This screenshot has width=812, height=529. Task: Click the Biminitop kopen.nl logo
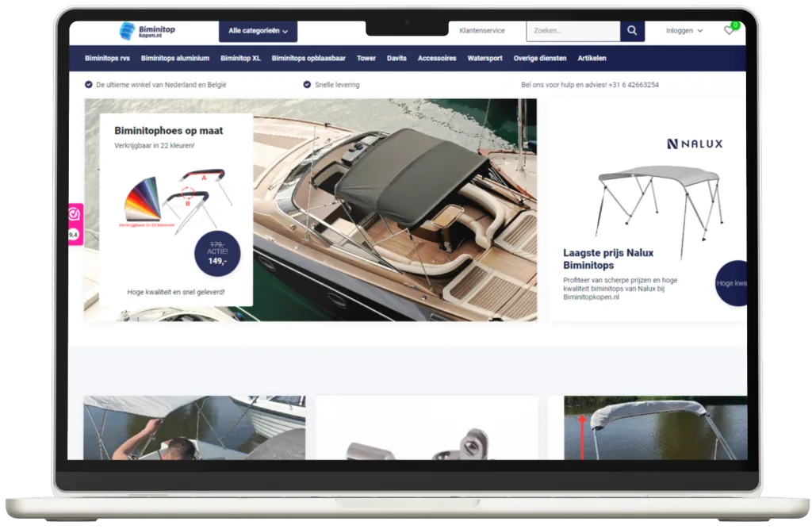(x=147, y=31)
